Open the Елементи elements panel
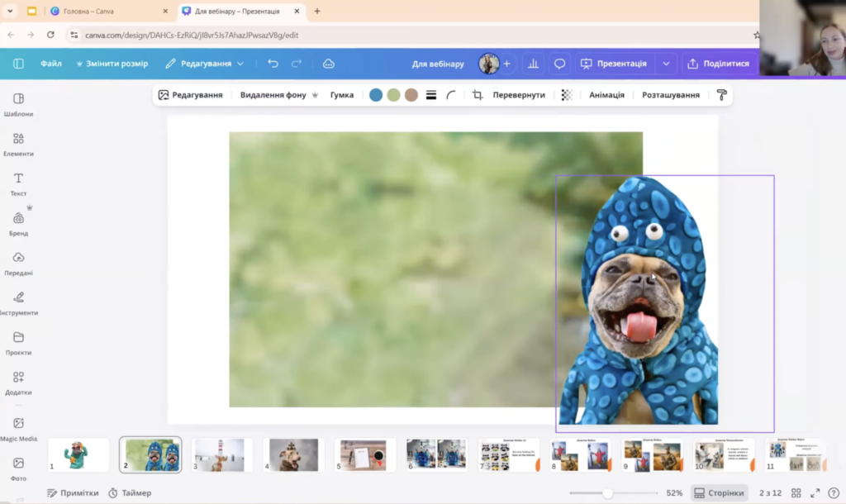The height and width of the screenshot is (504, 846). point(18,145)
